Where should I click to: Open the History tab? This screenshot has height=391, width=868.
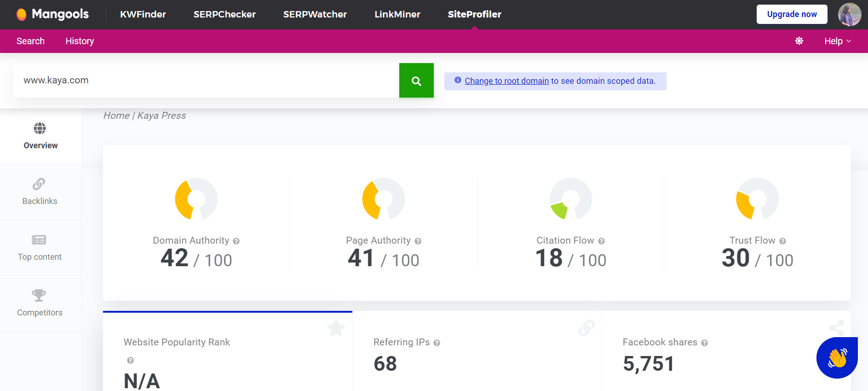tap(80, 41)
